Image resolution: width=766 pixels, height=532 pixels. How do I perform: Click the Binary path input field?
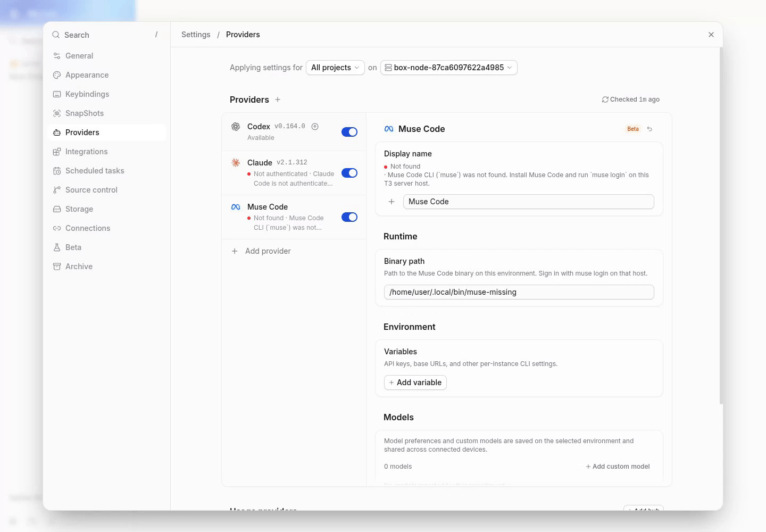click(519, 292)
